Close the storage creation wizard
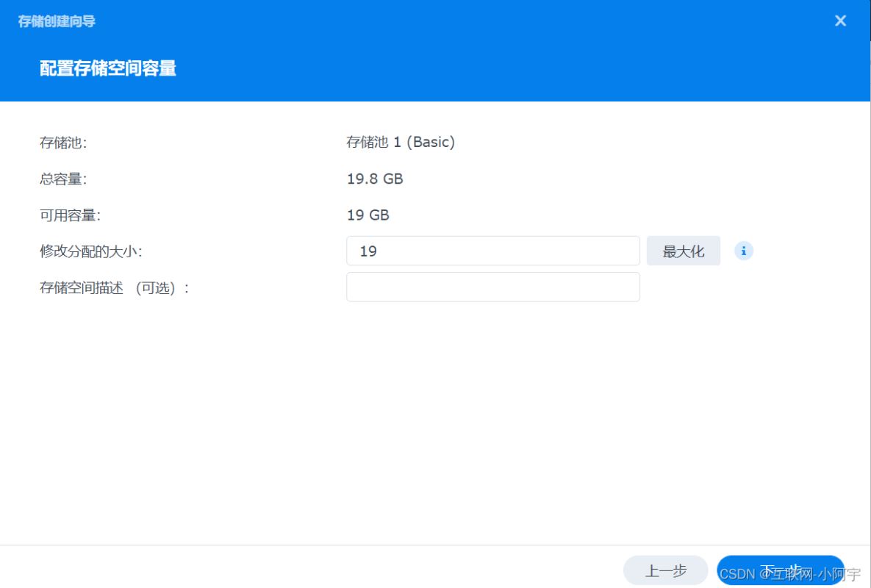 point(840,21)
